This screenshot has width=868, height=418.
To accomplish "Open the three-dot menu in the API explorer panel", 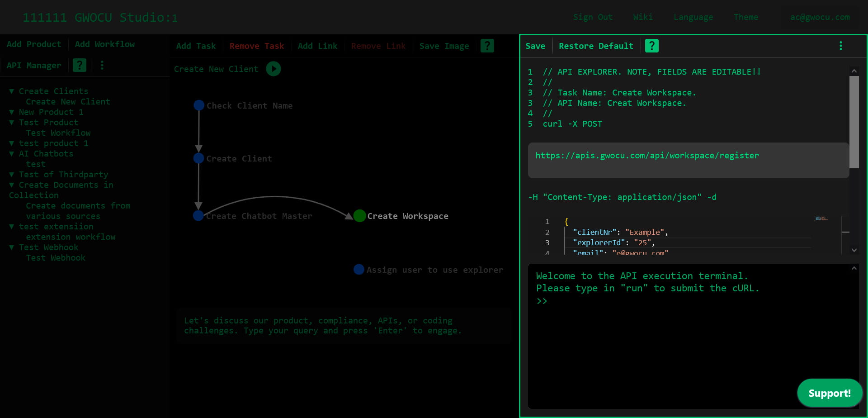I will 840,46.
